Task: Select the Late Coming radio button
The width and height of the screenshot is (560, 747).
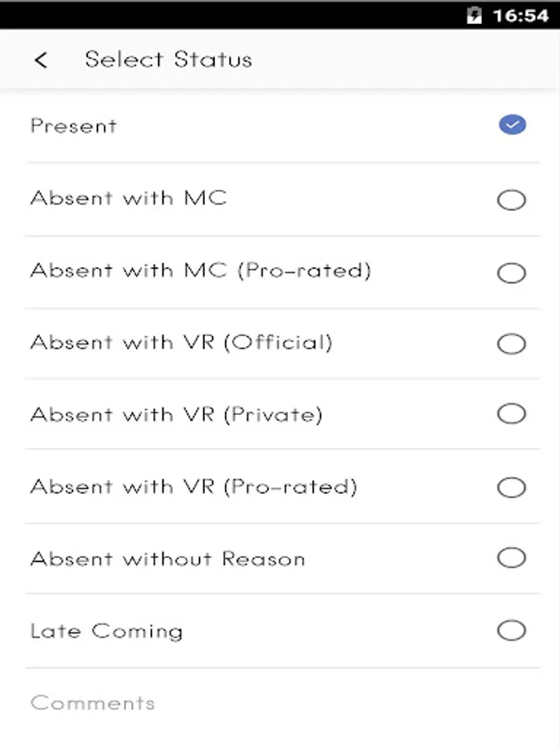Action: [511, 631]
